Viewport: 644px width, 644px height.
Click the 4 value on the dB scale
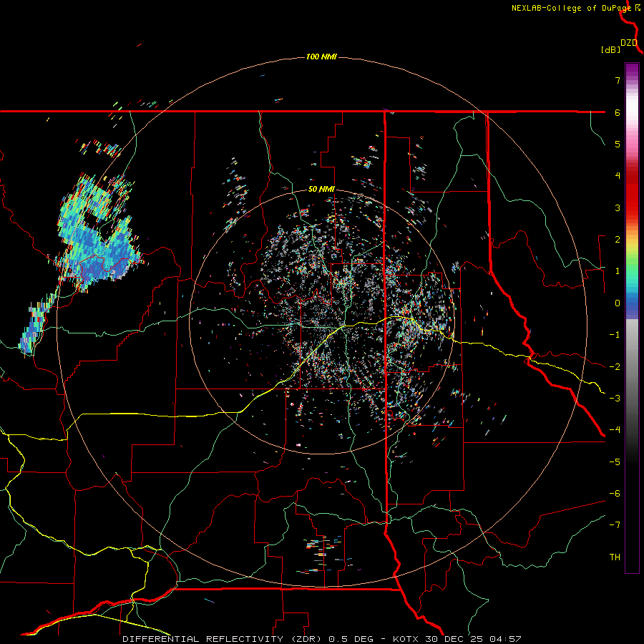coord(618,176)
